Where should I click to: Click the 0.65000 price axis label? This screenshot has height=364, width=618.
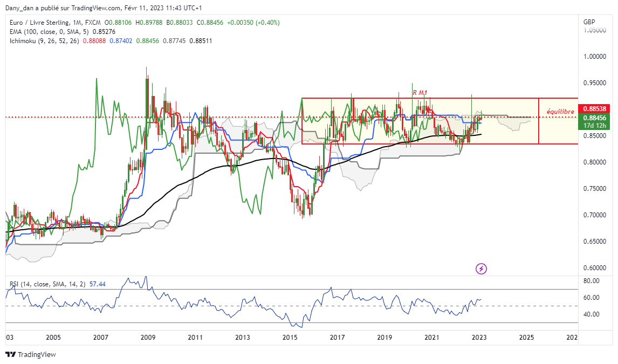[594, 242]
